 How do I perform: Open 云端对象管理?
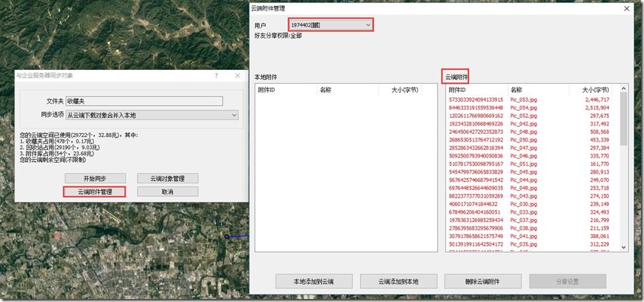(167, 179)
